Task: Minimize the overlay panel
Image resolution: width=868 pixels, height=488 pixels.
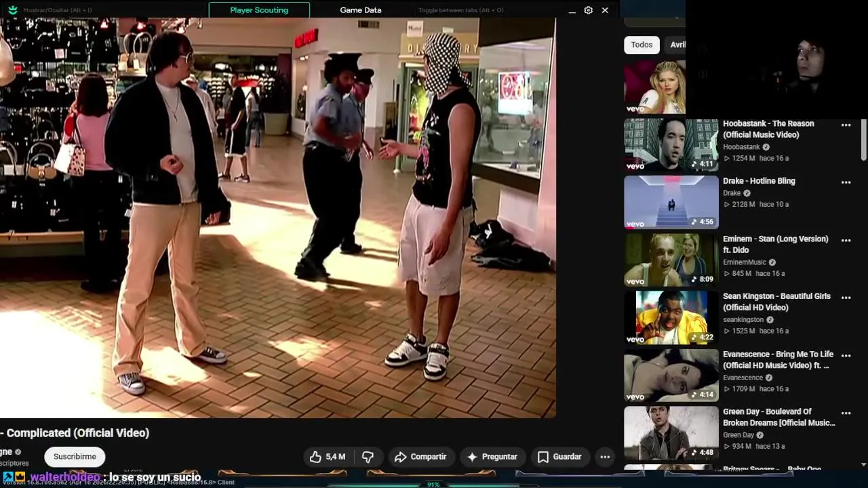Action: click(x=572, y=11)
